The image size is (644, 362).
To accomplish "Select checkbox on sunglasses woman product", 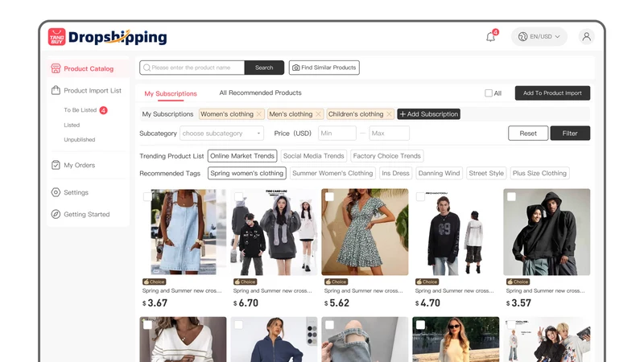I will (420, 325).
